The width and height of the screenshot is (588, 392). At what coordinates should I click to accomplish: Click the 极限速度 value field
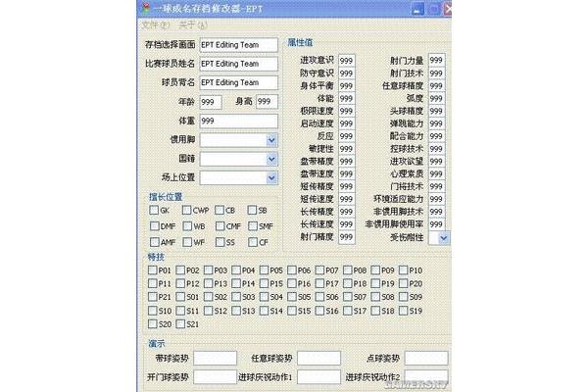point(347,111)
